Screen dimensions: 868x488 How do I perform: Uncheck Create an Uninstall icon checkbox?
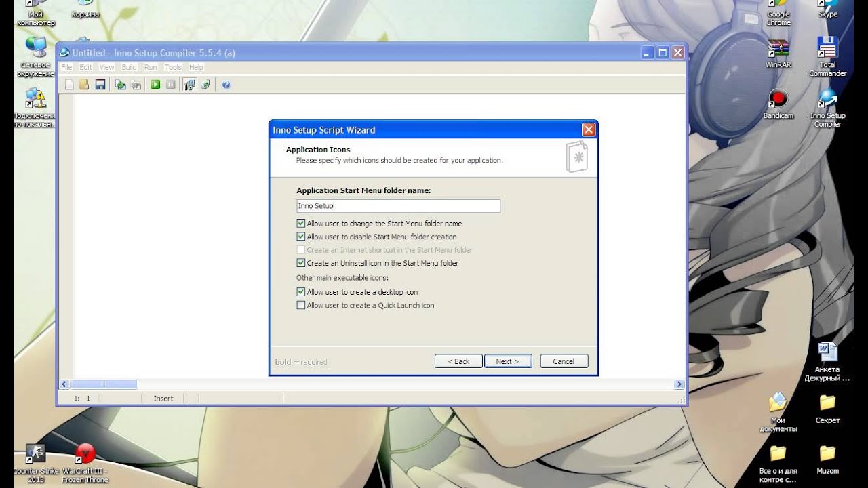pyautogui.click(x=301, y=263)
